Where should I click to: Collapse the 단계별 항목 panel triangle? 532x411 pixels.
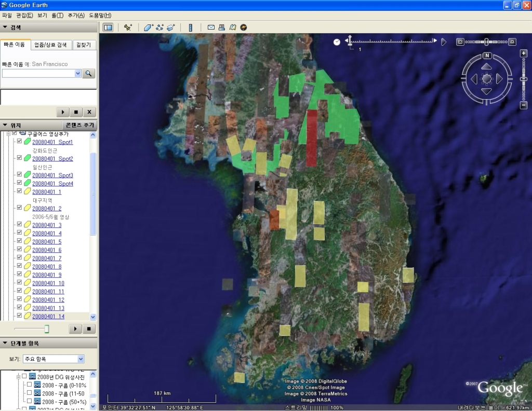pos(5,343)
